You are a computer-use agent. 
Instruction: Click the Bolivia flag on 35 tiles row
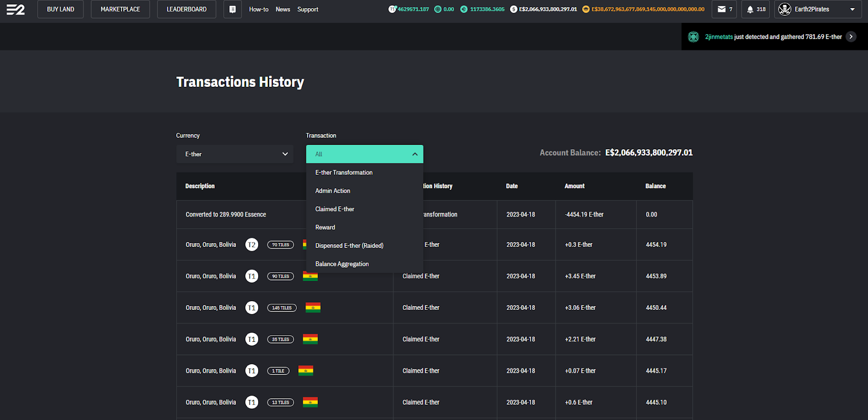310,339
